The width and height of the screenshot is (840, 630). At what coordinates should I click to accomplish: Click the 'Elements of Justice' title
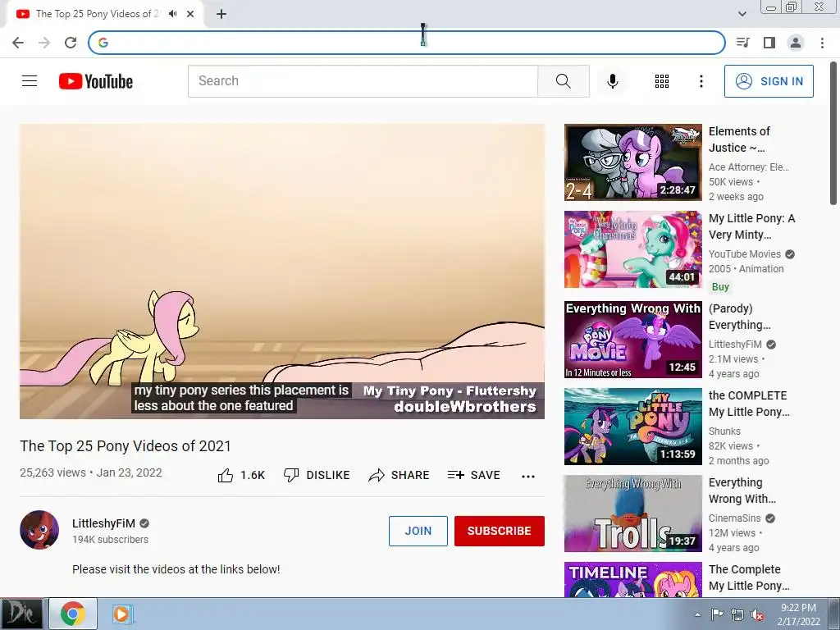click(x=739, y=139)
